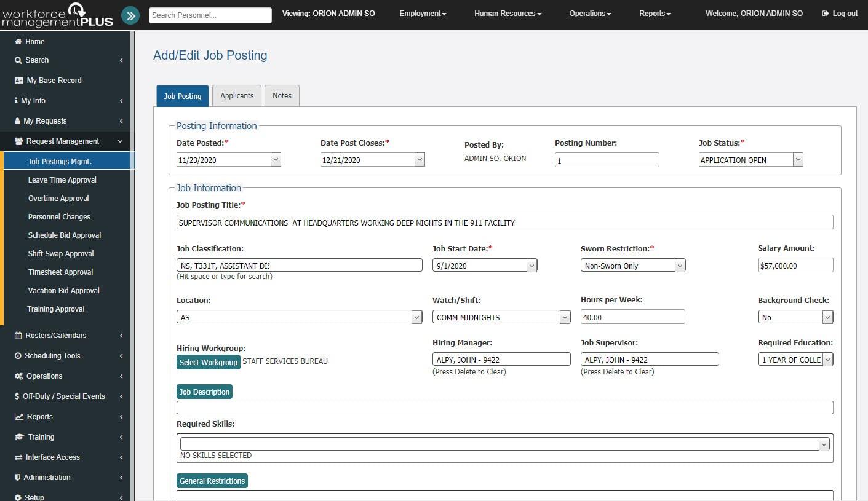Open Leave Time Approval in sidebar
The width and height of the screenshot is (868, 501).
[x=62, y=180]
